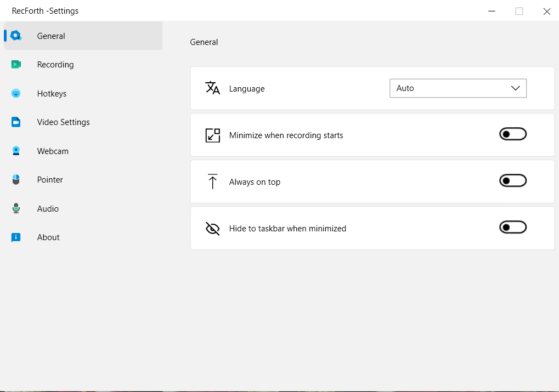The image size is (559, 392).
Task: Click the About info icon
Action: tap(16, 237)
